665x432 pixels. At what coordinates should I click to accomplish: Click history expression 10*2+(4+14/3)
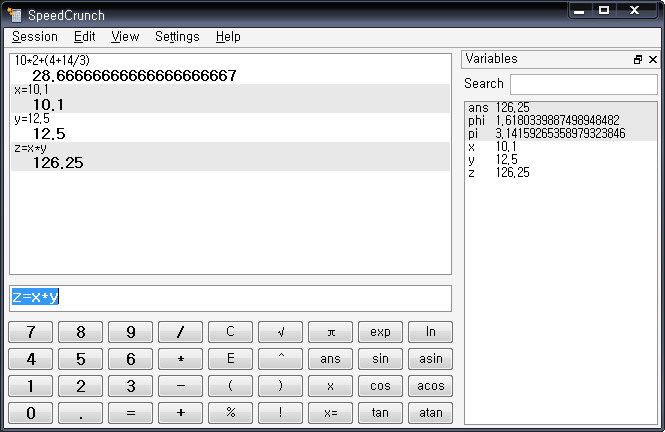pyautogui.click(x=52, y=61)
